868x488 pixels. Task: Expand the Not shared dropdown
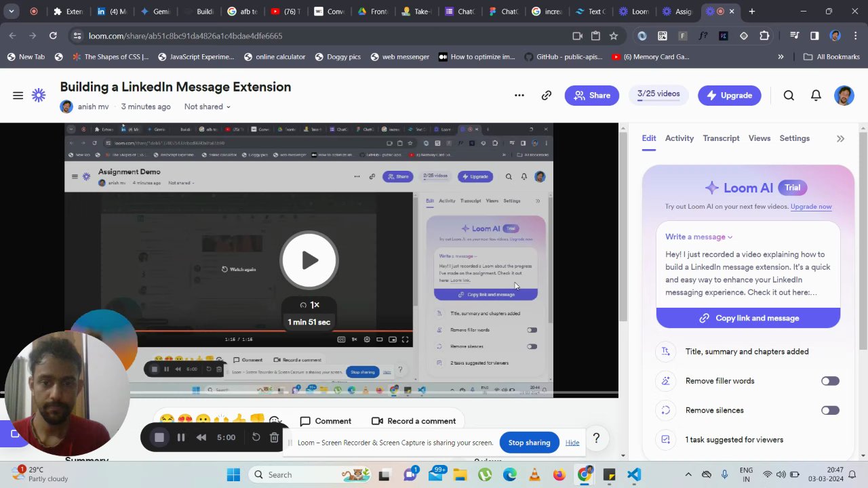click(x=207, y=106)
